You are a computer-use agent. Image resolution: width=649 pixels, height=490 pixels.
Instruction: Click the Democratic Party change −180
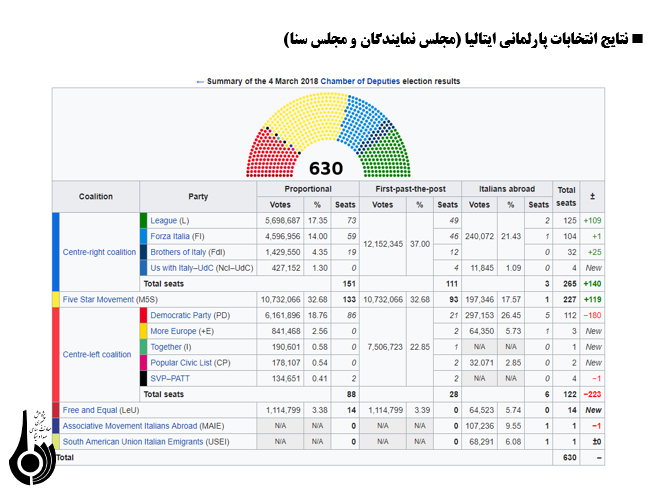click(x=592, y=315)
